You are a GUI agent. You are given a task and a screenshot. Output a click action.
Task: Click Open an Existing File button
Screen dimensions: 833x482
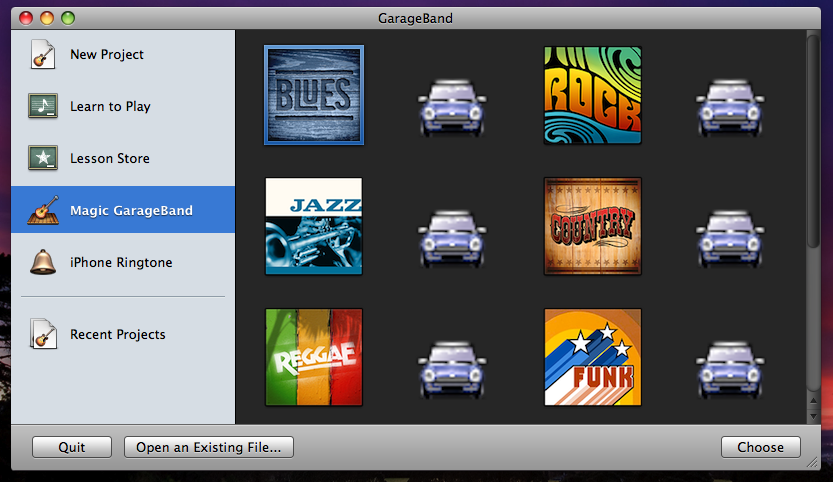[x=209, y=447]
